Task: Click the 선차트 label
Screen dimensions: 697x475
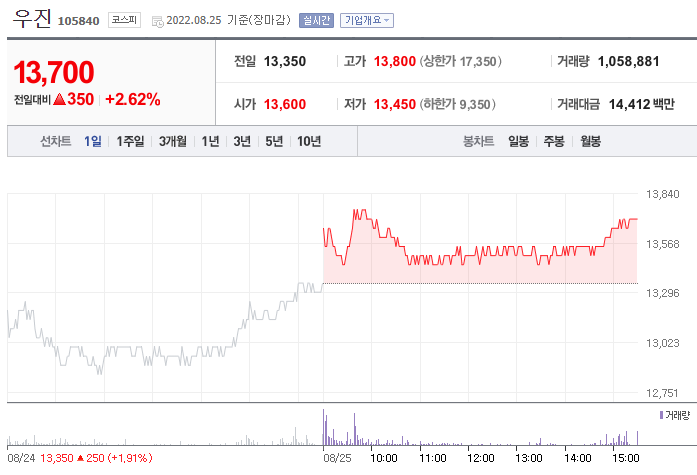Action: pos(56,141)
